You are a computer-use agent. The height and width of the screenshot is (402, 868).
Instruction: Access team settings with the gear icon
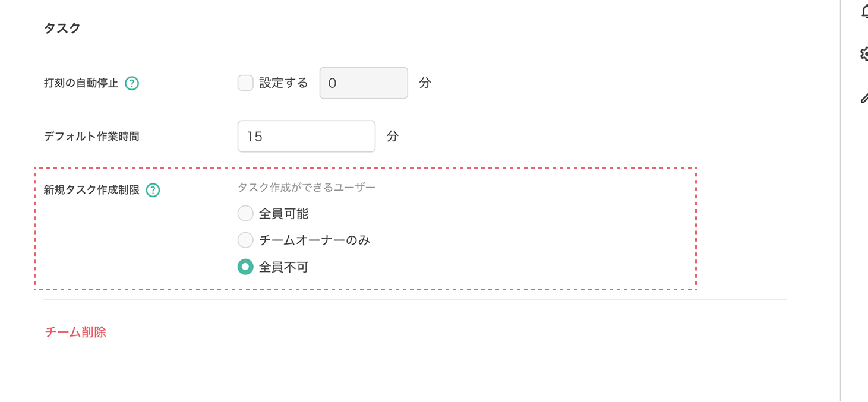pos(865,54)
